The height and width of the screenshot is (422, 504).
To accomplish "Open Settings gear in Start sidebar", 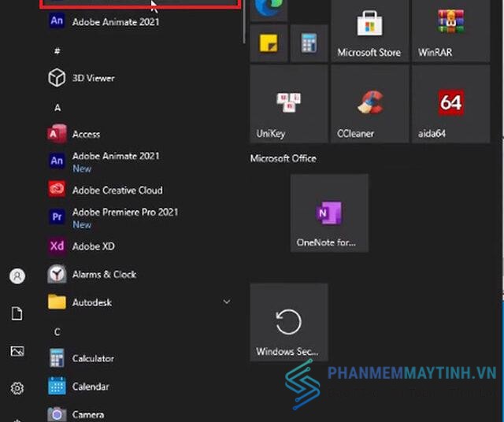I will [17, 388].
